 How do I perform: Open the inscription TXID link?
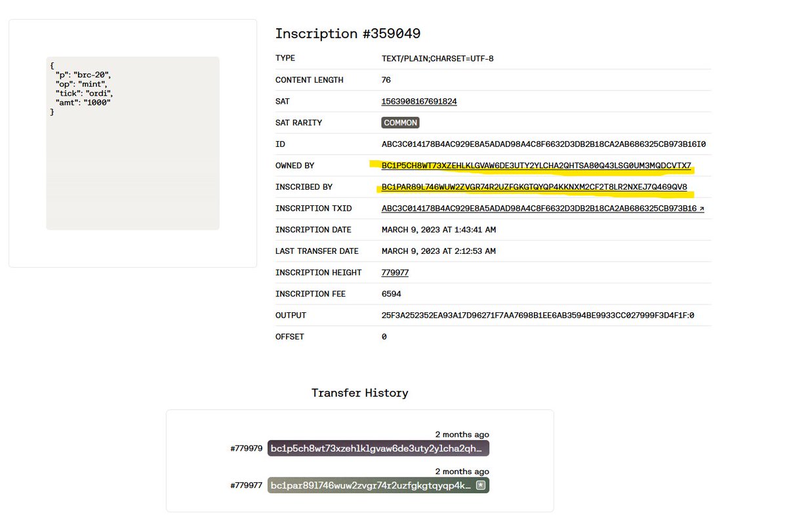[x=539, y=209]
